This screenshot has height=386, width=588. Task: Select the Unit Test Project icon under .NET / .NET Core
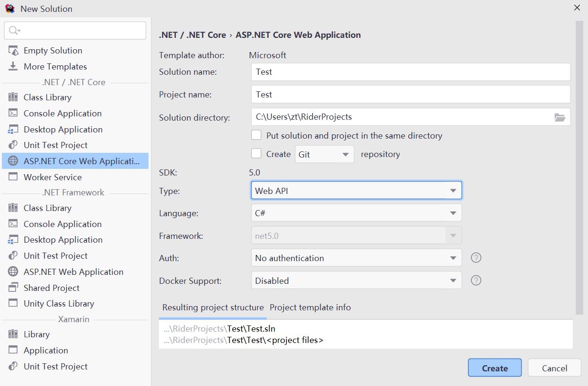13,145
